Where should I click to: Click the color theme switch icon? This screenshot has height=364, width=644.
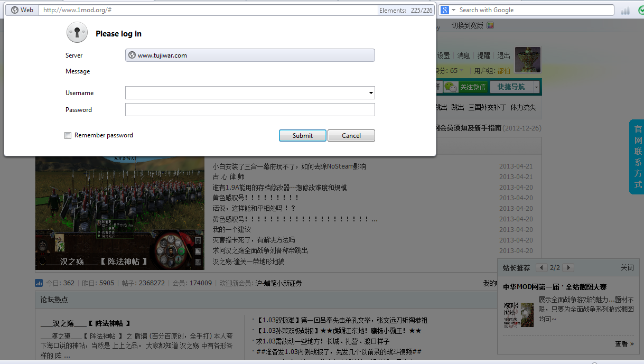click(490, 25)
